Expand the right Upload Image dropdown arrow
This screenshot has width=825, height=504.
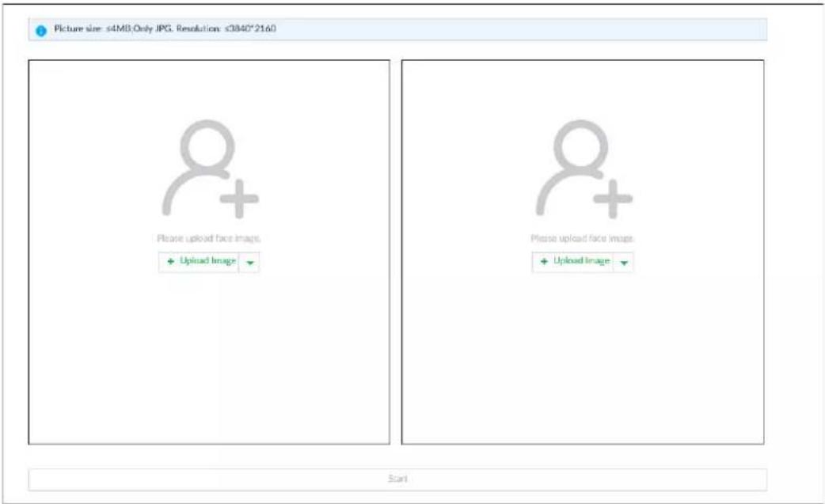pos(623,262)
